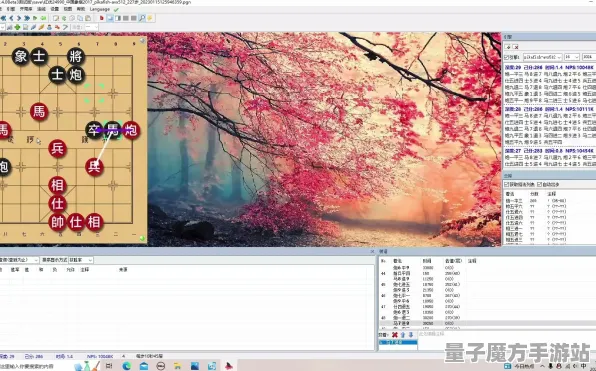The width and height of the screenshot is (596, 371).
Task: Toggle the engine enable checkbox
Action: pos(506,57)
